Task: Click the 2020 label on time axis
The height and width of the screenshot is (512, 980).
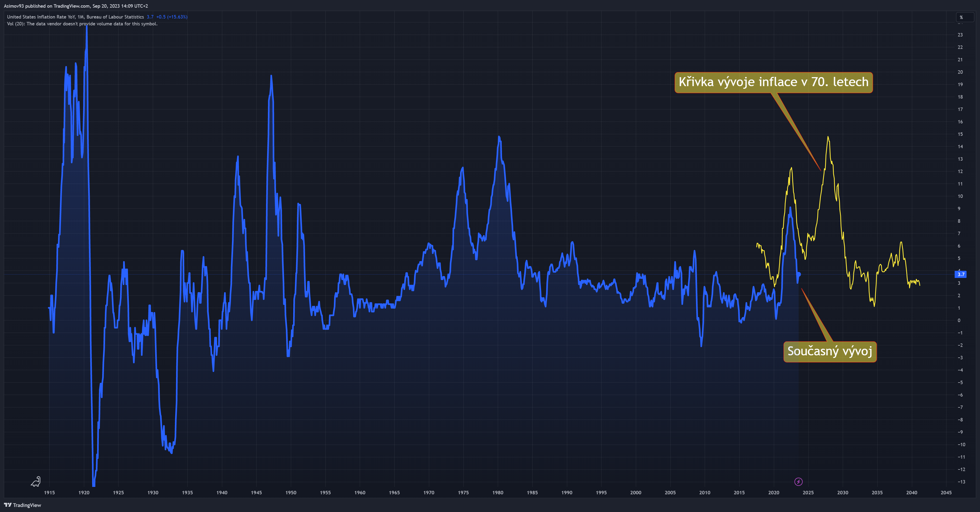Action: click(773, 493)
